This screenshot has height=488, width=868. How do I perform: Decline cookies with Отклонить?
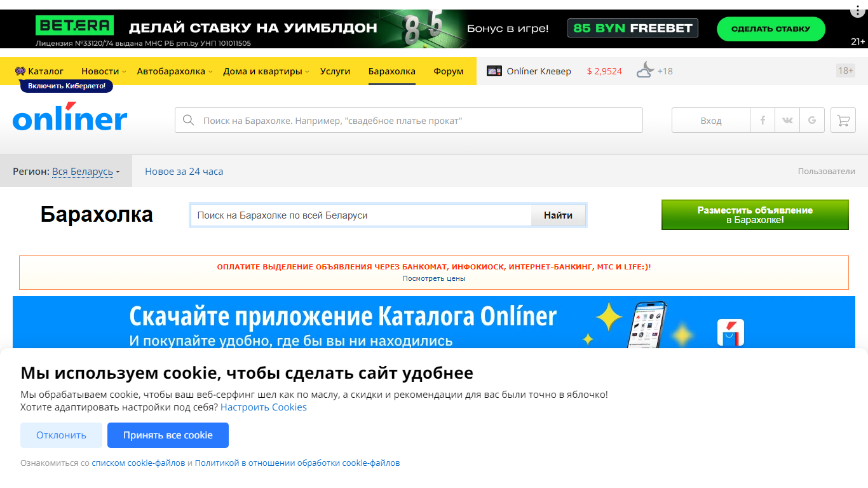tap(61, 435)
